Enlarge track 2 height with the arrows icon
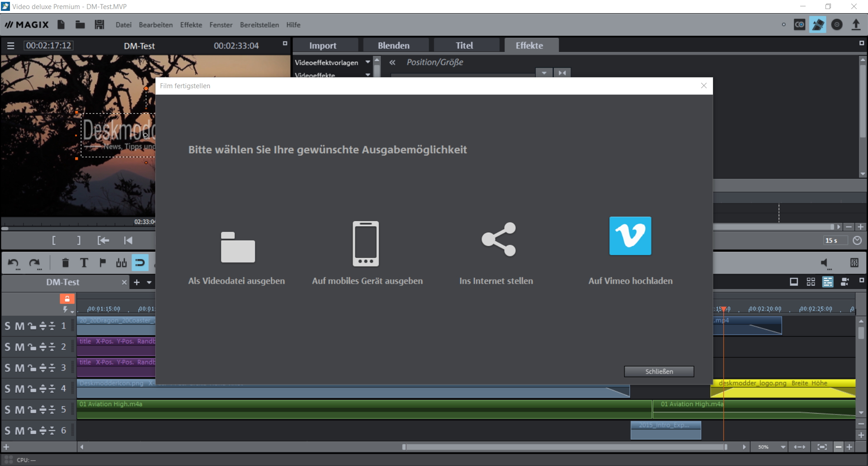 click(43, 347)
